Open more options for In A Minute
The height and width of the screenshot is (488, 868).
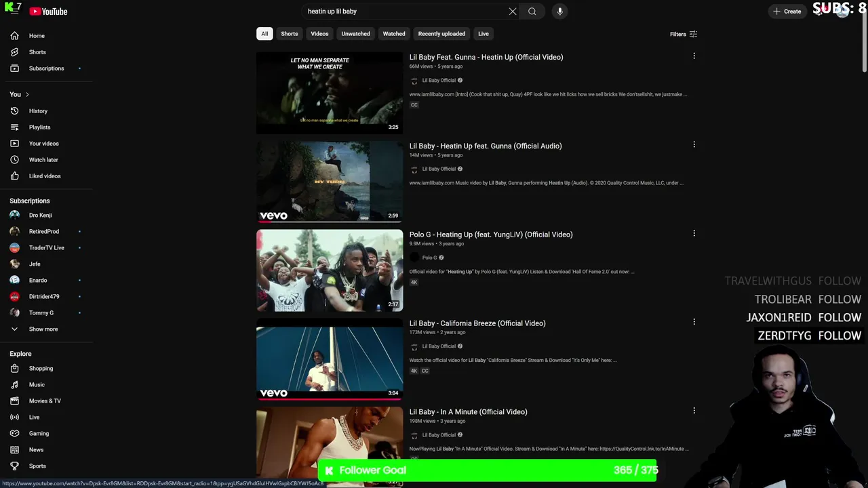(x=694, y=411)
